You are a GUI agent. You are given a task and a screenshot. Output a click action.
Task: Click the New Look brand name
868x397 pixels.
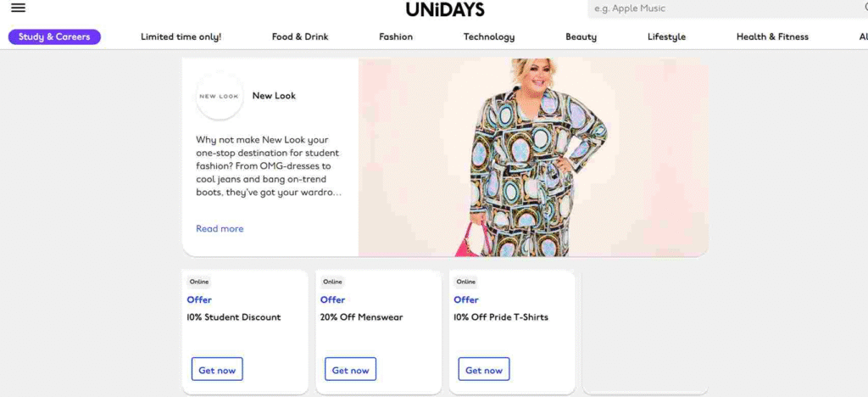pyautogui.click(x=274, y=96)
